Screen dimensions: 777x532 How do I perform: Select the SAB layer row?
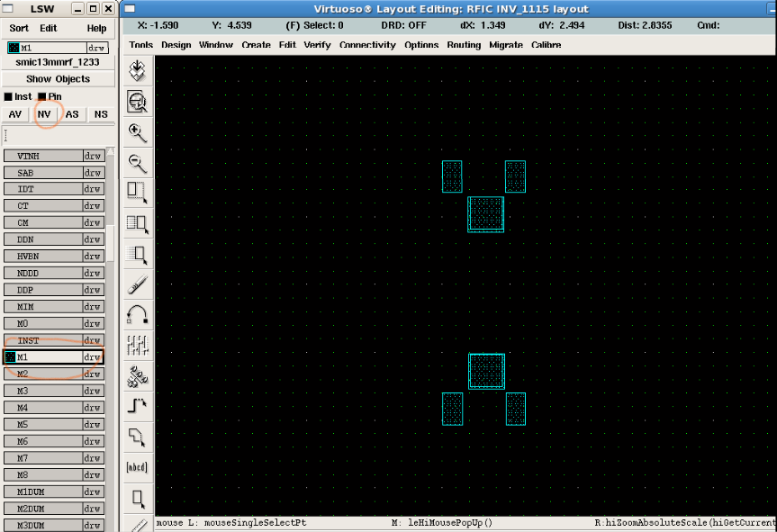tap(54, 173)
